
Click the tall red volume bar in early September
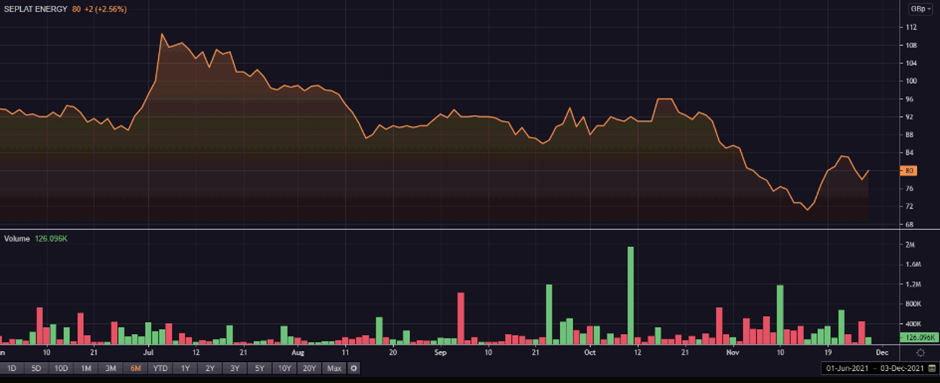point(461,318)
